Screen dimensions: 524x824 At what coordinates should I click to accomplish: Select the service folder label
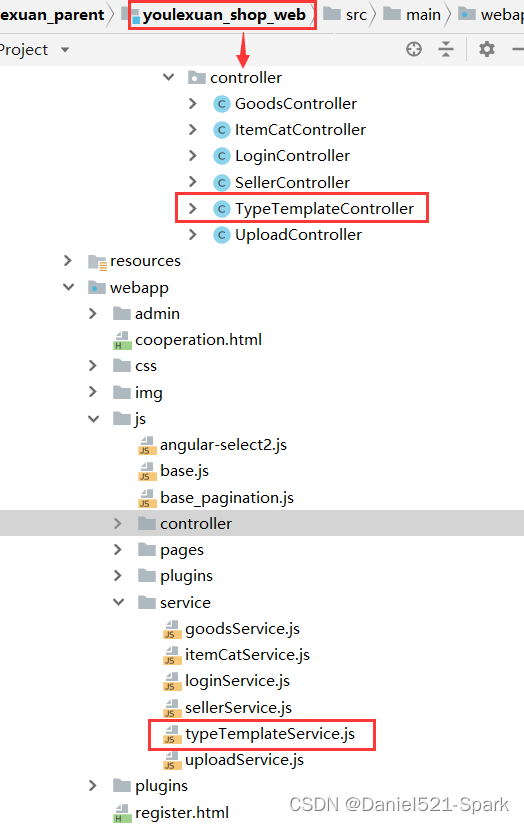click(185, 603)
